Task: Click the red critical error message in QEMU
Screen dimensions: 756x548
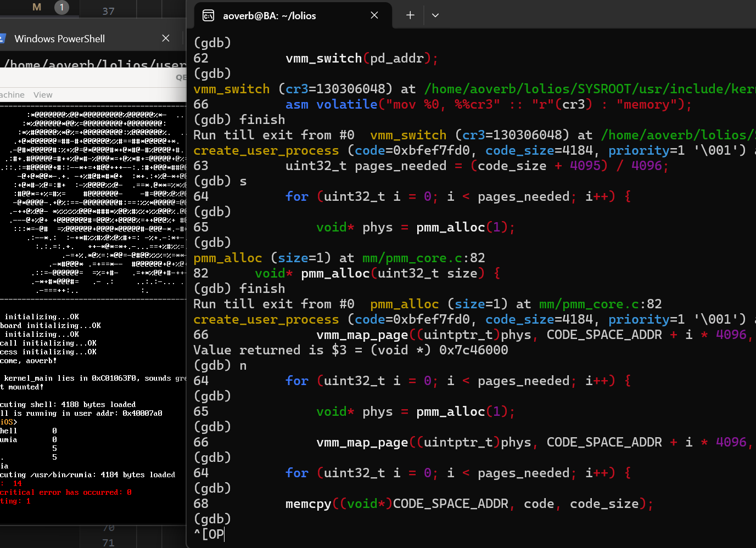Action: [x=66, y=492]
